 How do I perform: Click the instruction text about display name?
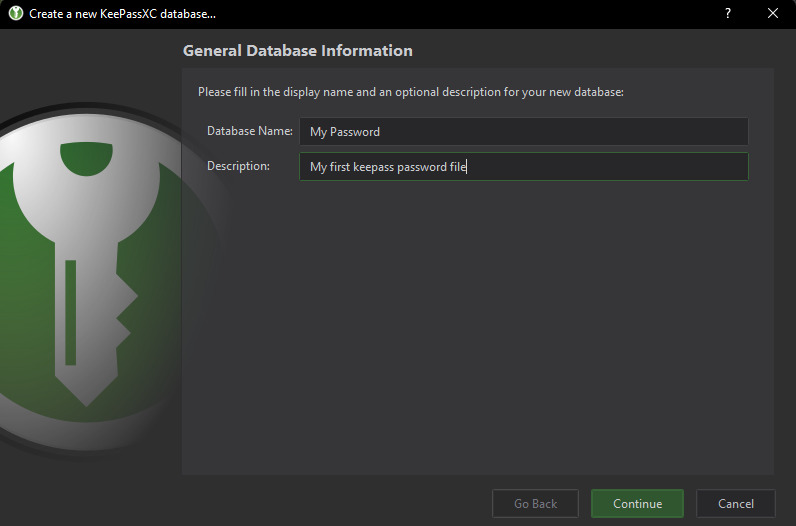tap(411, 92)
